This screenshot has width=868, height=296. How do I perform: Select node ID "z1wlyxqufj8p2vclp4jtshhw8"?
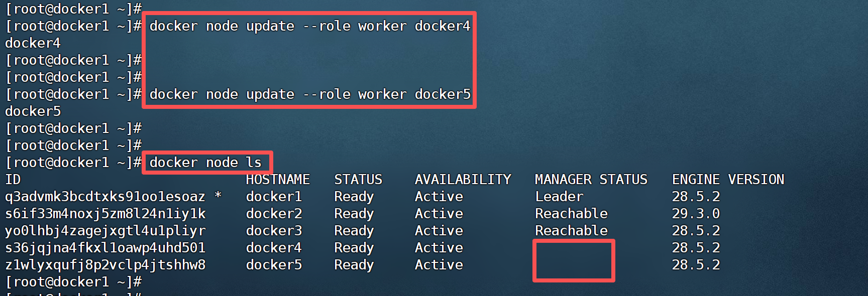[x=105, y=265]
